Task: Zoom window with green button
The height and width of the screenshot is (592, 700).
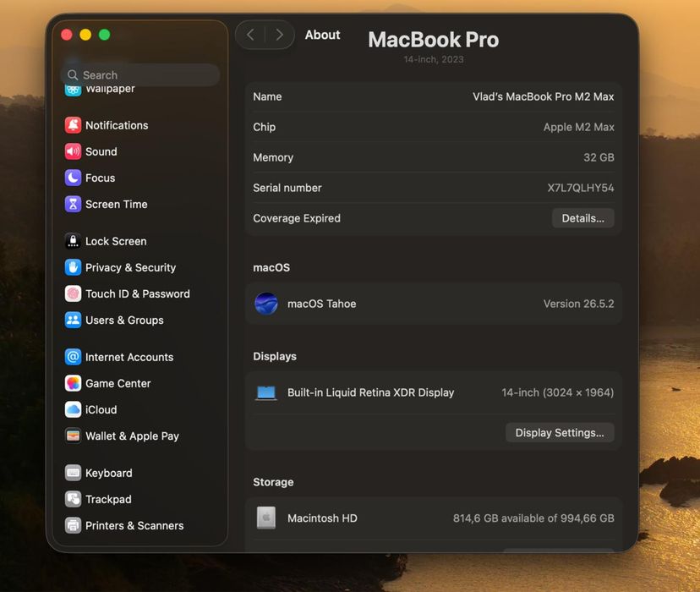Action: click(x=105, y=35)
